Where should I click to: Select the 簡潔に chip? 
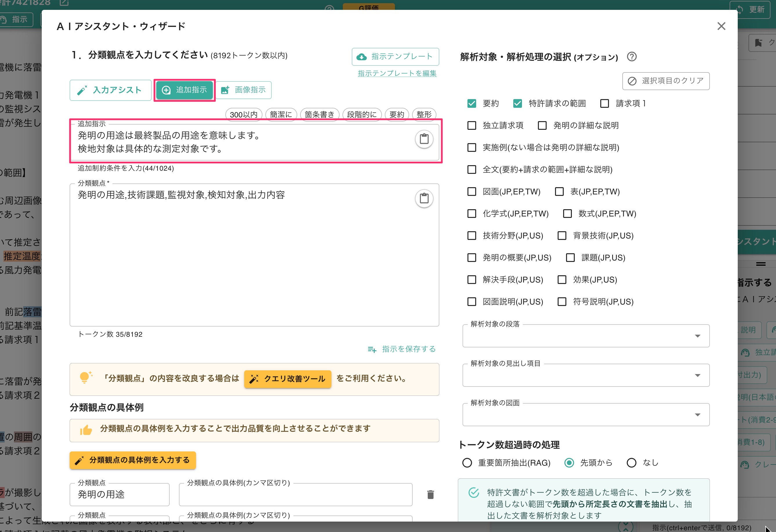tap(281, 114)
